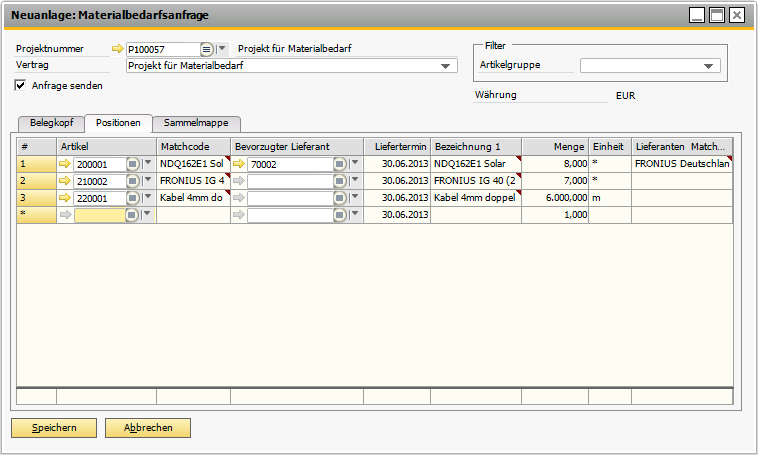Switch to the Sammelmappe tab
758x455 pixels.
click(196, 123)
